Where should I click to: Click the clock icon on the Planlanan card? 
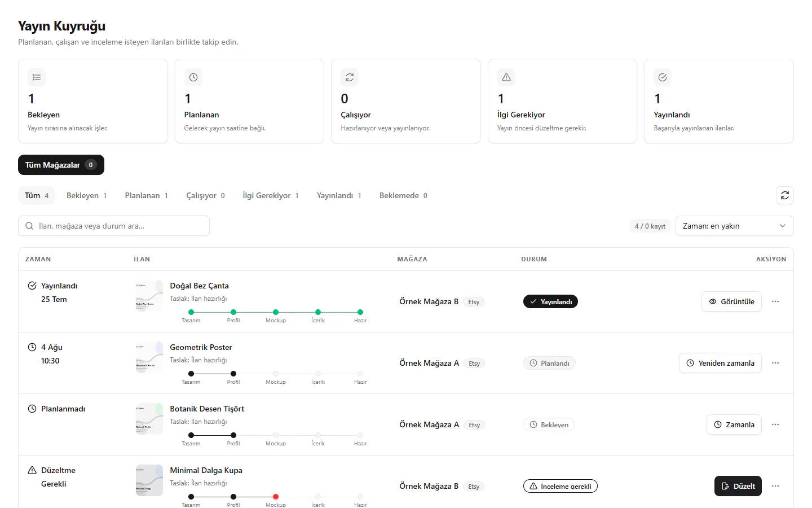(193, 77)
